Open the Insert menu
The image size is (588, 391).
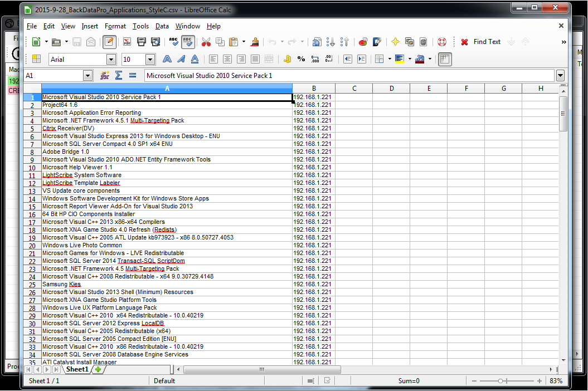coord(90,26)
